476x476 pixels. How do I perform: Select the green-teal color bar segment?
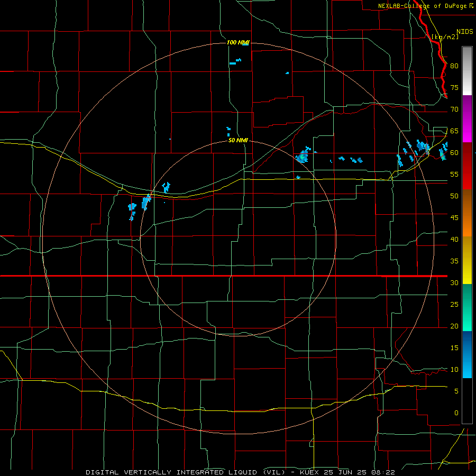pos(467,307)
